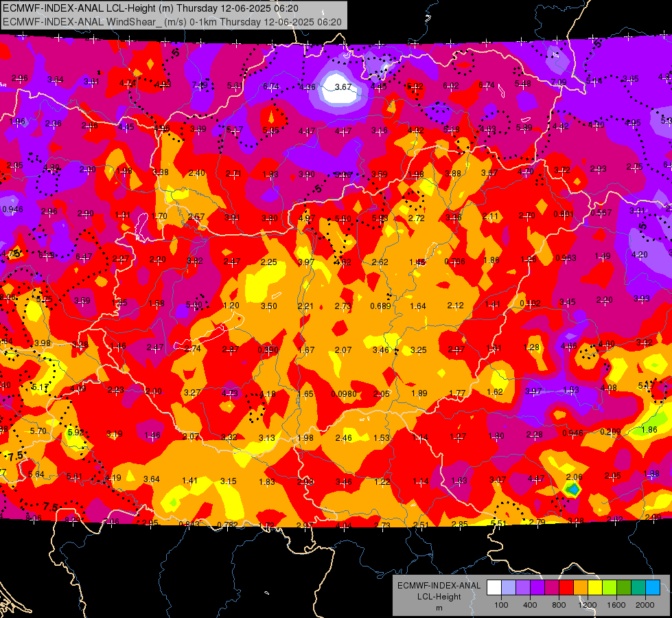Click the legend label 1200
The height and width of the screenshot is (618, 672).
pos(587,605)
